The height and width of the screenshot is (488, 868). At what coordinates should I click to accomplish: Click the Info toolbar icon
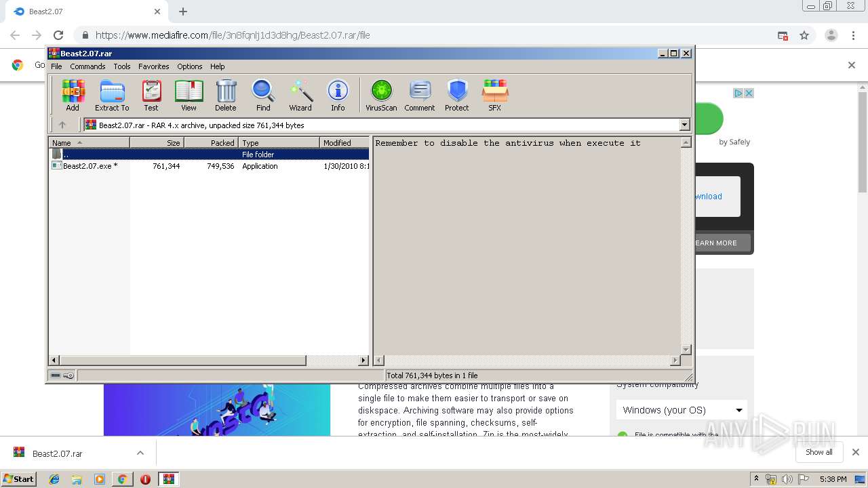coord(338,96)
